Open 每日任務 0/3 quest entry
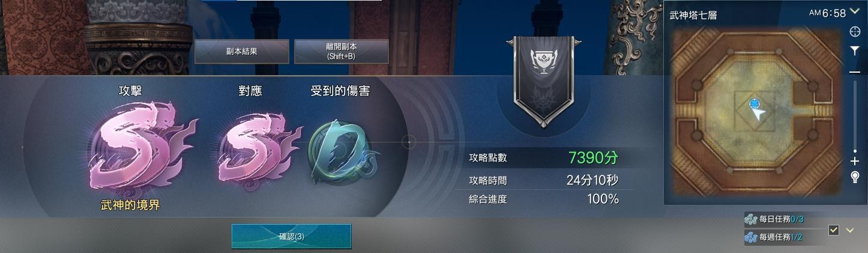The width and height of the screenshot is (868, 253). point(774,219)
